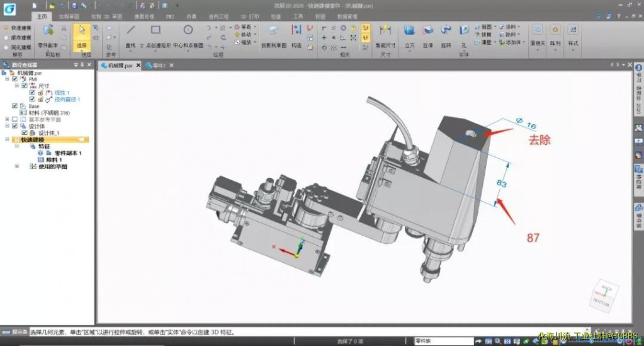Open the 曲面处理 ribbon tab
Screen dimensions: 644x346
coord(144,16)
